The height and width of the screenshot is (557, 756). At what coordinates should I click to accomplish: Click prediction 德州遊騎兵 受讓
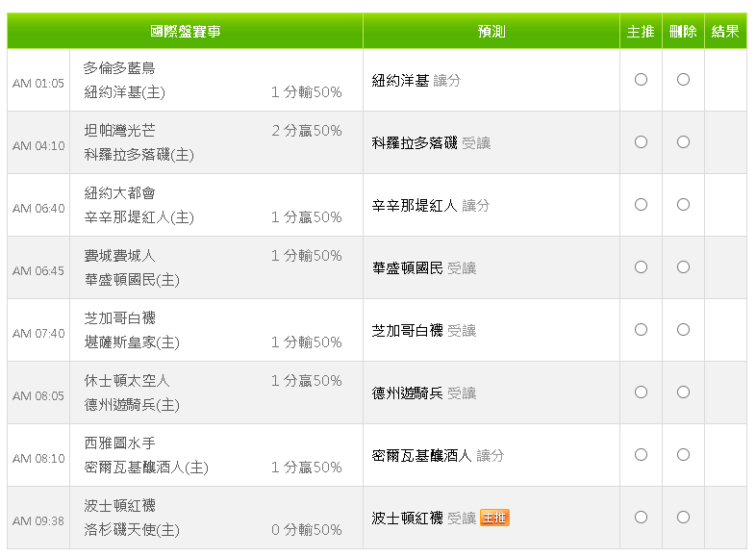click(424, 393)
